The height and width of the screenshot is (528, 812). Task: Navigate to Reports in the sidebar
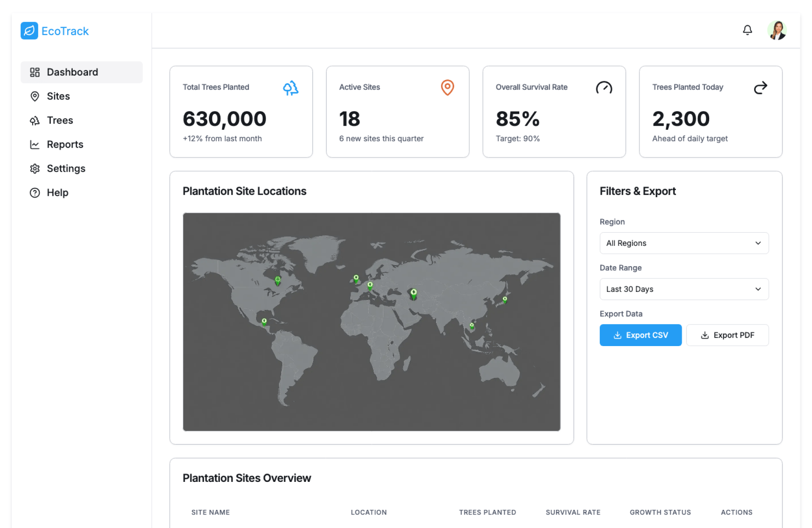65,145
